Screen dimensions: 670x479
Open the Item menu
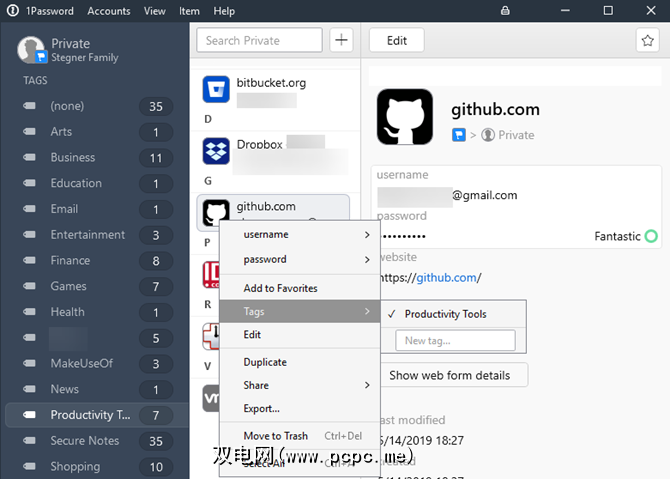(x=189, y=11)
